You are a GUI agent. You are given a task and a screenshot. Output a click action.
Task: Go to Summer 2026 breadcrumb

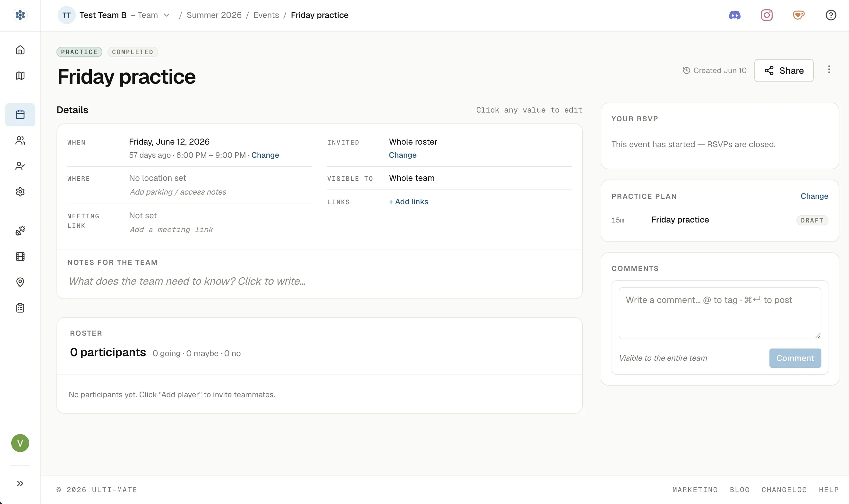[x=214, y=15]
